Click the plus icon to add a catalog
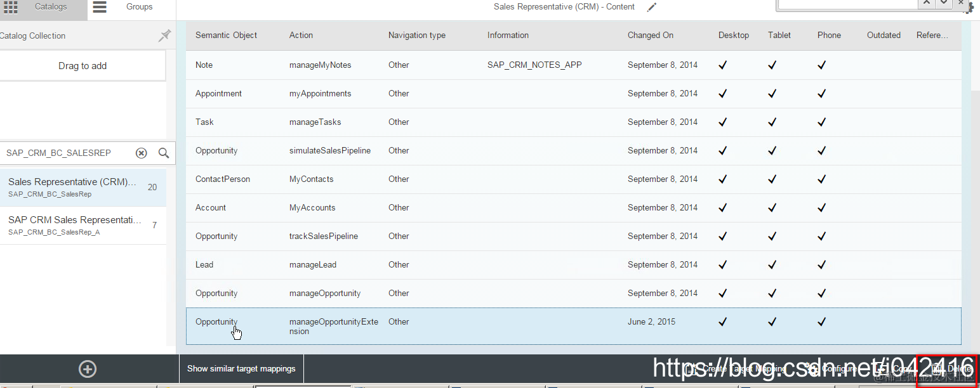 tap(88, 369)
